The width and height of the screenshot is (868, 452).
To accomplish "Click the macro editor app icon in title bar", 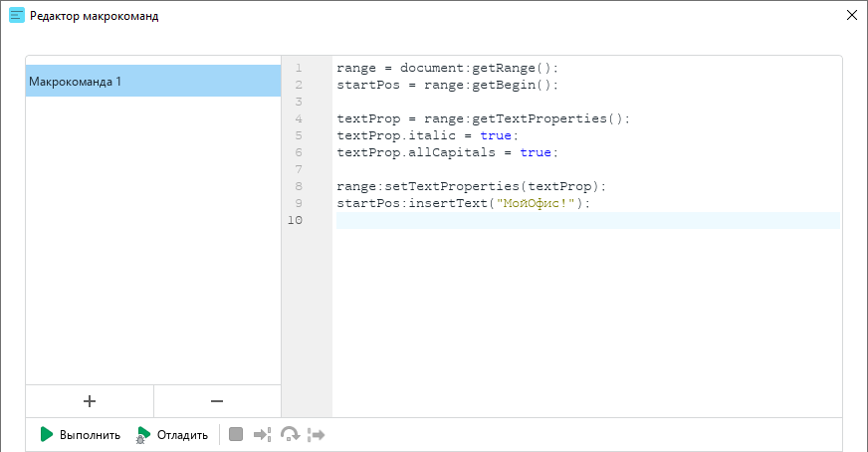I will (x=17, y=16).
